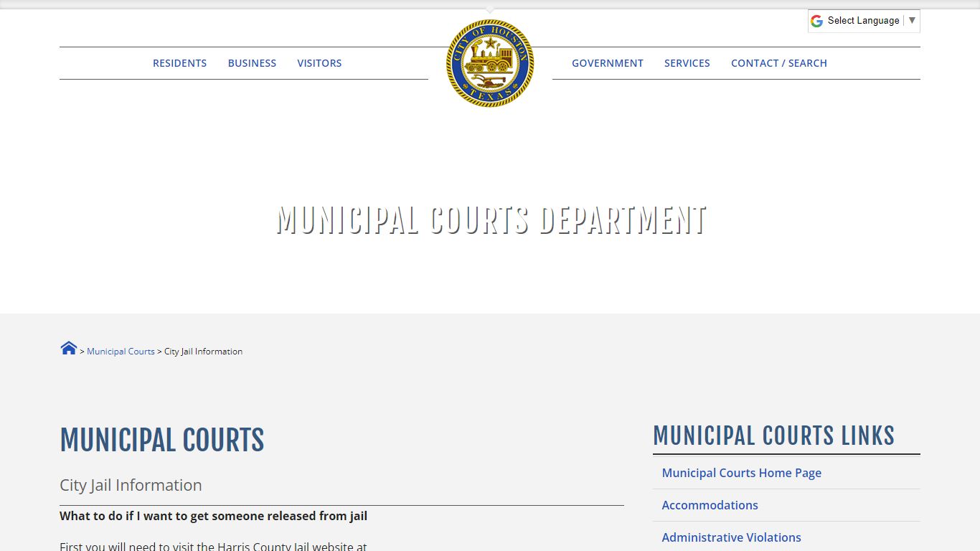Click the Google logo in language selector

coord(816,21)
